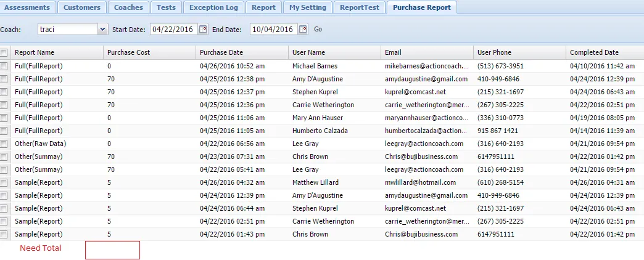Select the Matthew Lillard row checkbox
The image size is (644, 260).
coord(4,182)
